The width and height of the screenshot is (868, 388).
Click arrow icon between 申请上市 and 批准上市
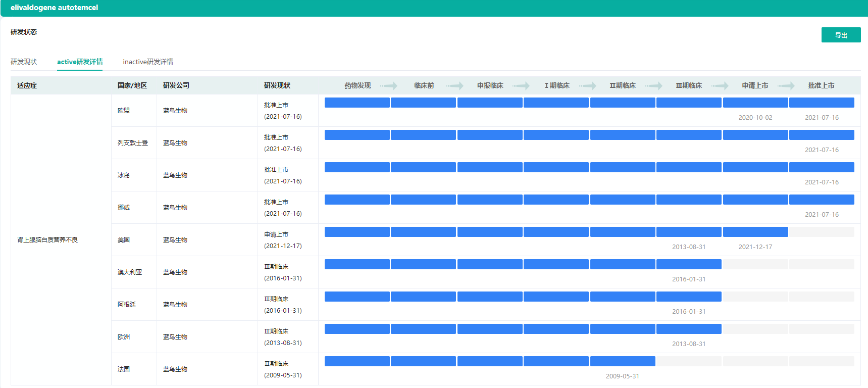[786, 86]
